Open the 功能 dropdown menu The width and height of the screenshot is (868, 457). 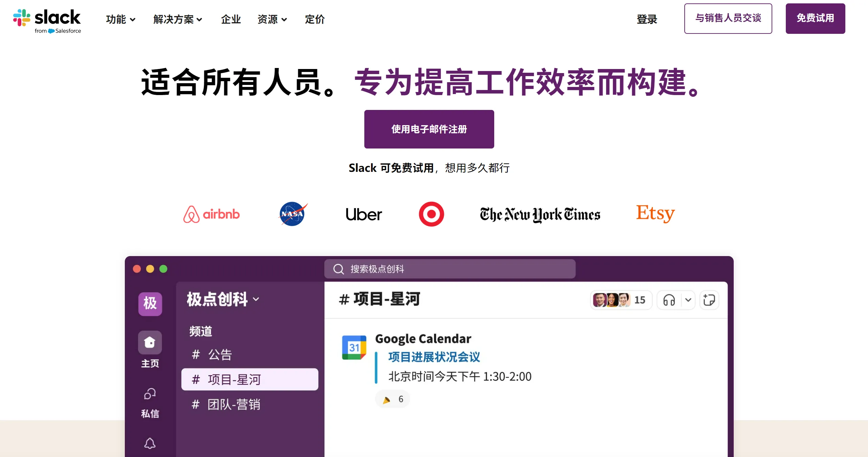tap(121, 19)
